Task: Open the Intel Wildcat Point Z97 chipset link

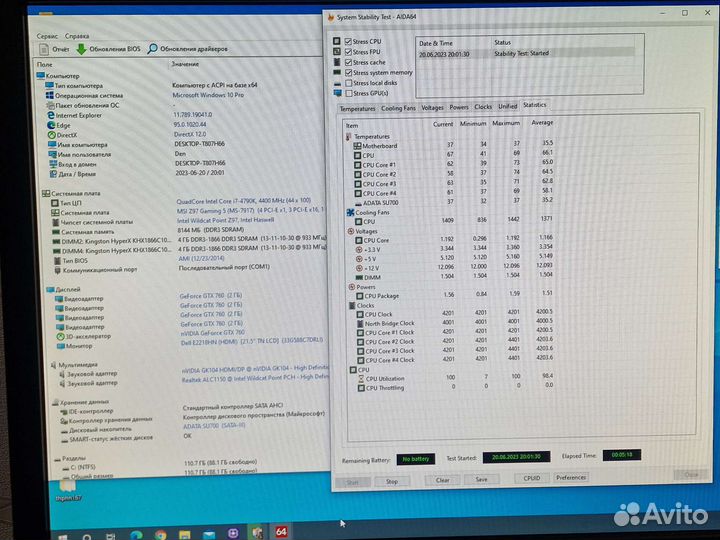Action: 225,220
